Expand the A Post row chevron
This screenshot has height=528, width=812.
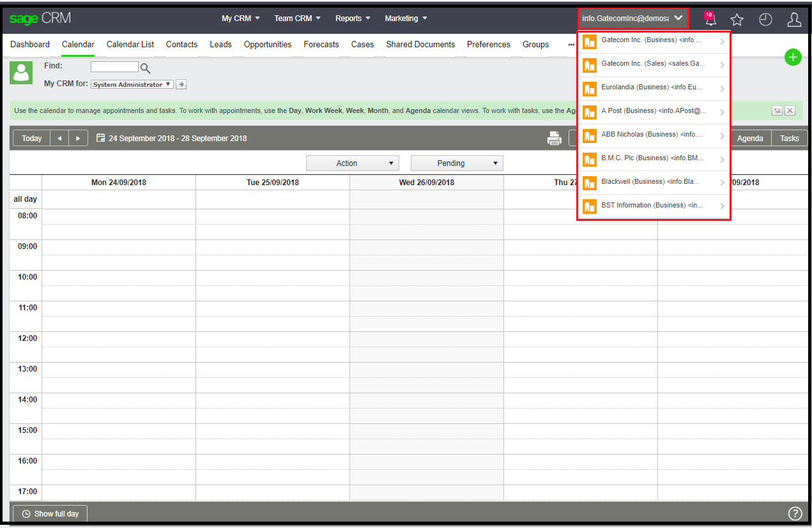click(722, 112)
